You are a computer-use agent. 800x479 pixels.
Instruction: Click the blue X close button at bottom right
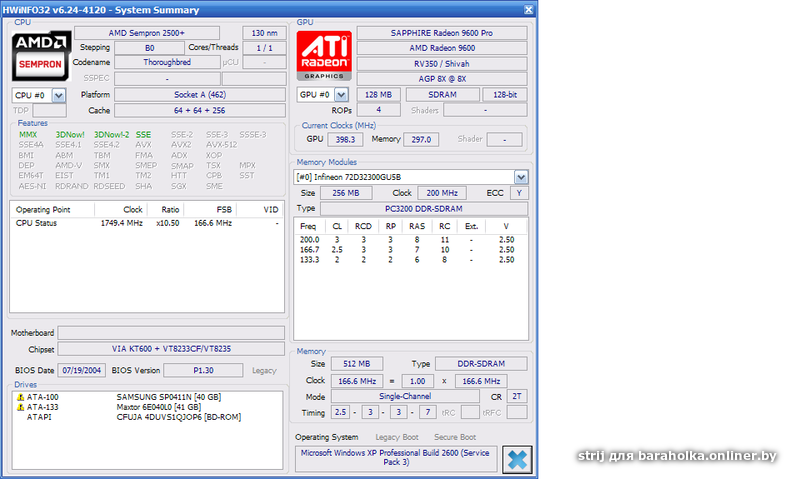517,459
